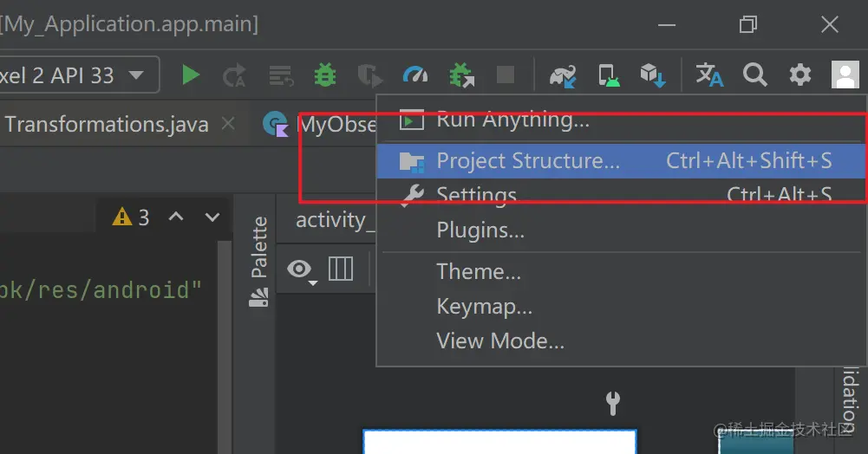Choose Plugins... from the menu
The width and height of the screenshot is (868, 454).
coord(480,230)
